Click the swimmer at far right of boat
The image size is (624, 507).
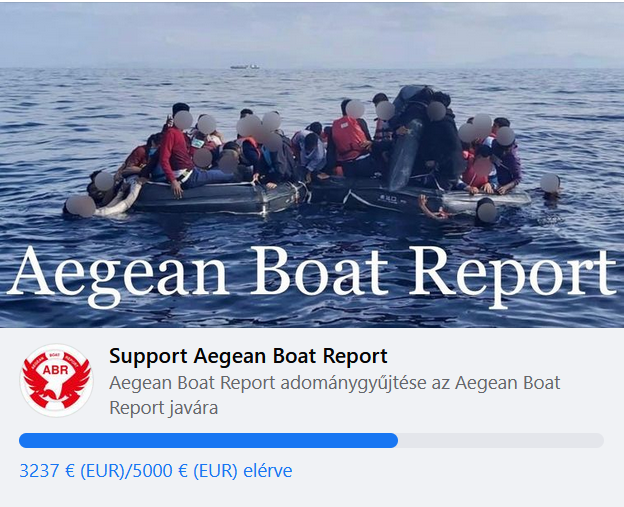[550, 185]
